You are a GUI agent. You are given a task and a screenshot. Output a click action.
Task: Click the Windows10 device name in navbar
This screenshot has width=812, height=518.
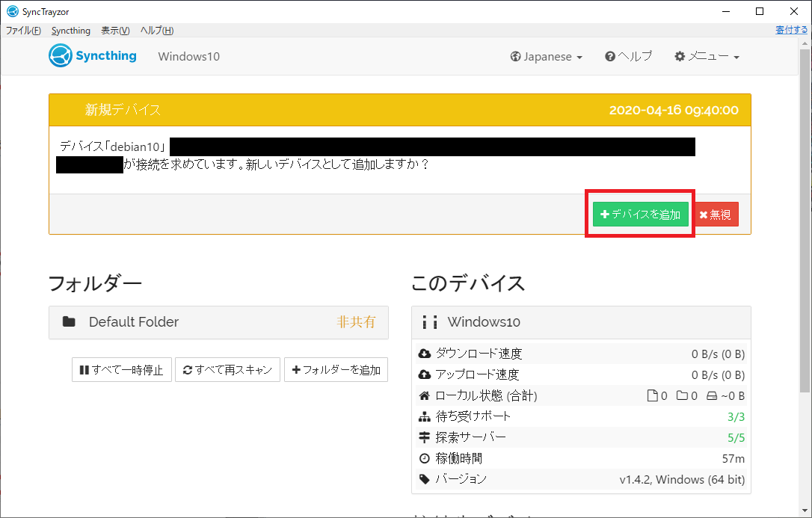point(189,56)
